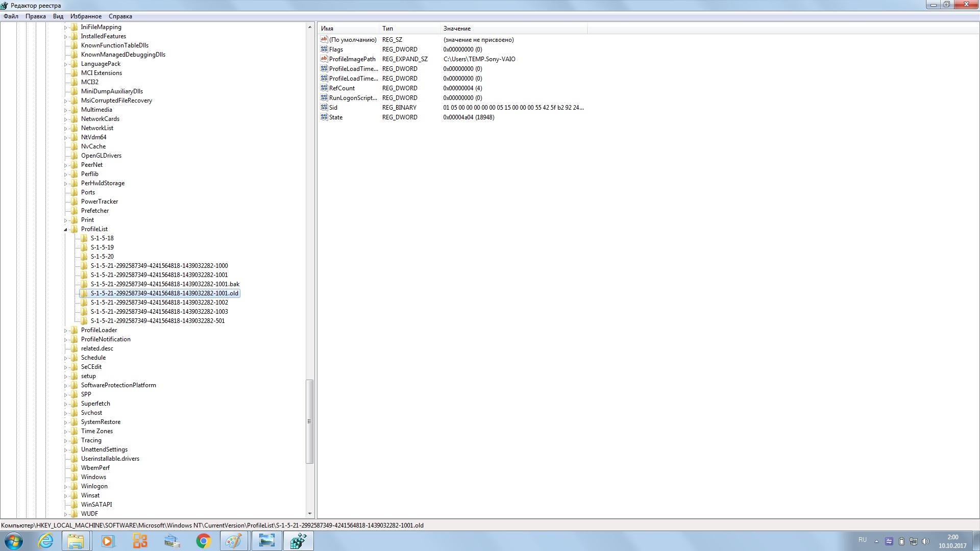Viewport: 980px width, 551px height.
Task: Select the registry key ending in 1001.bak
Action: tap(165, 284)
